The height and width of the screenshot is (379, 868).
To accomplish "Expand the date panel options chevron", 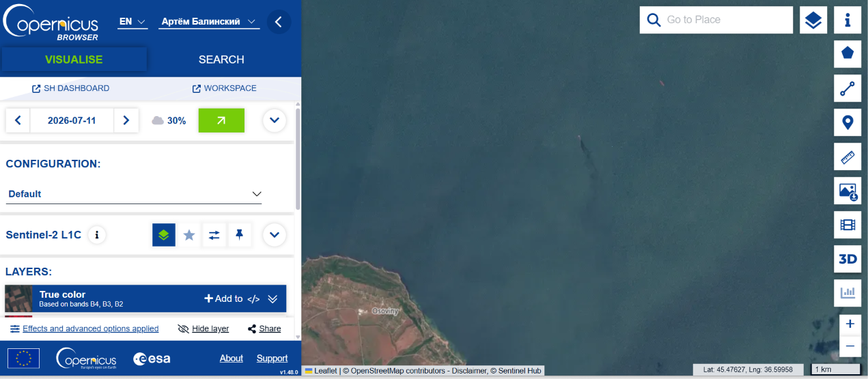I will [x=275, y=121].
